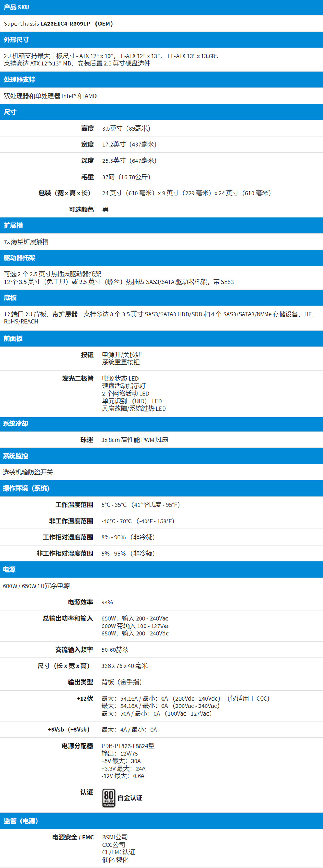Click the 前面板 section header
Screen dimensions: 323x868
point(13,339)
